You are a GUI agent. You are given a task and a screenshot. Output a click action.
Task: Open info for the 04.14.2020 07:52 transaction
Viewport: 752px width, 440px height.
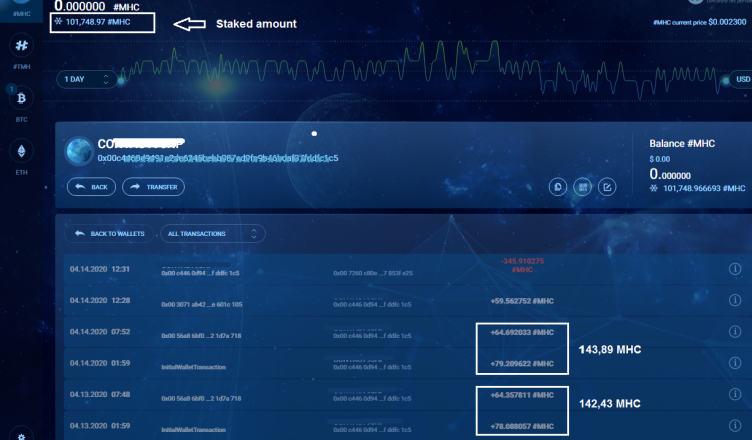point(735,331)
